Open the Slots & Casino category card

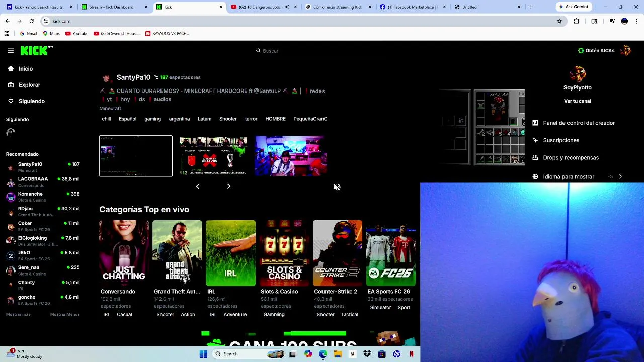(284, 253)
